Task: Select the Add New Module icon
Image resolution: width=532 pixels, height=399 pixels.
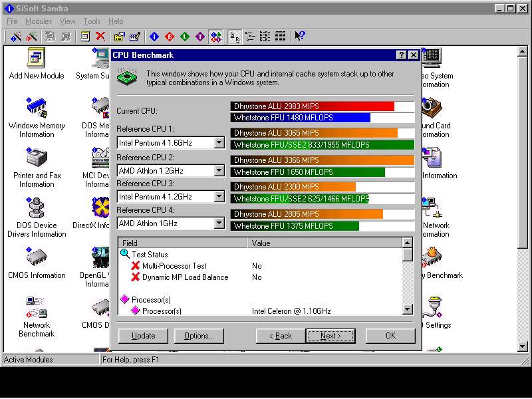Action: click(37, 64)
